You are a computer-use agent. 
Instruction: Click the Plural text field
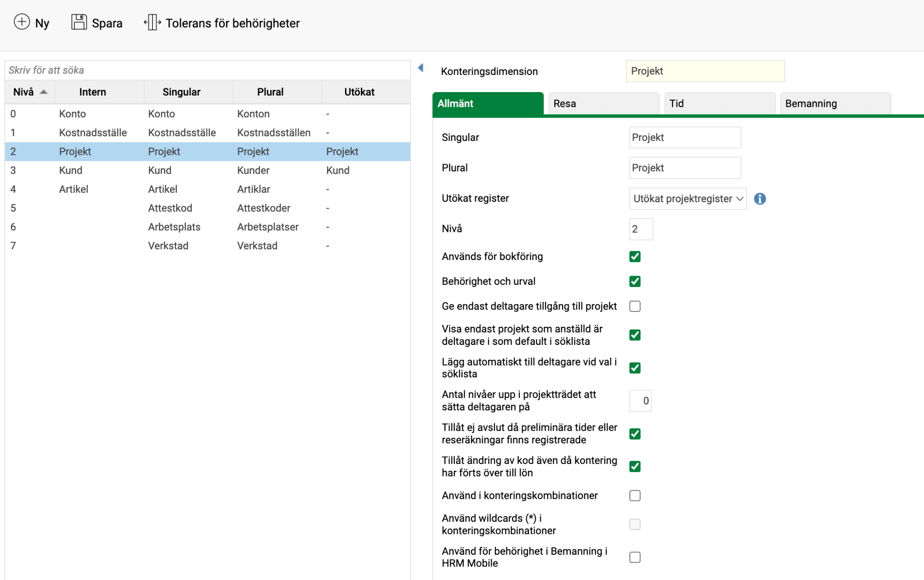coord(685,168)
